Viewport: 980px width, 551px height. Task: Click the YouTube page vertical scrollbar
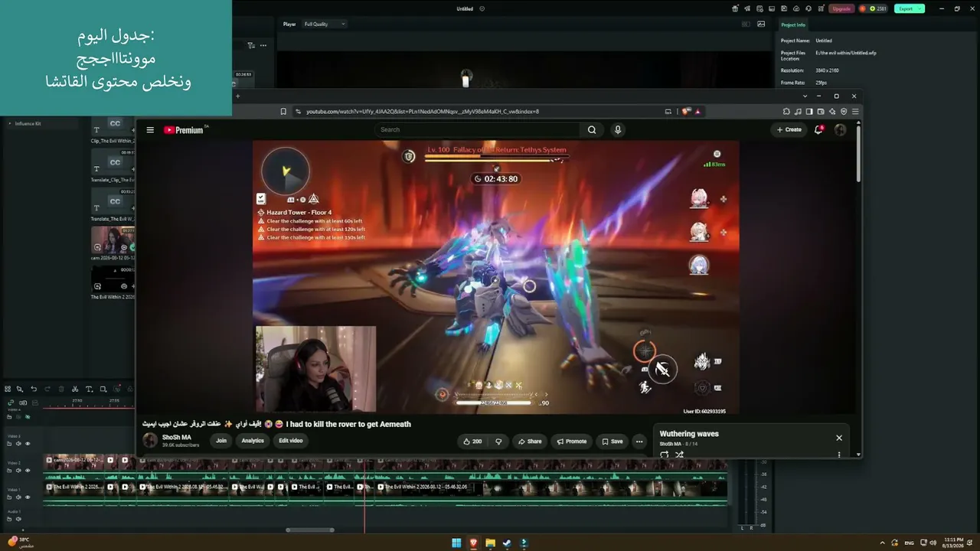tap(858, 153)
